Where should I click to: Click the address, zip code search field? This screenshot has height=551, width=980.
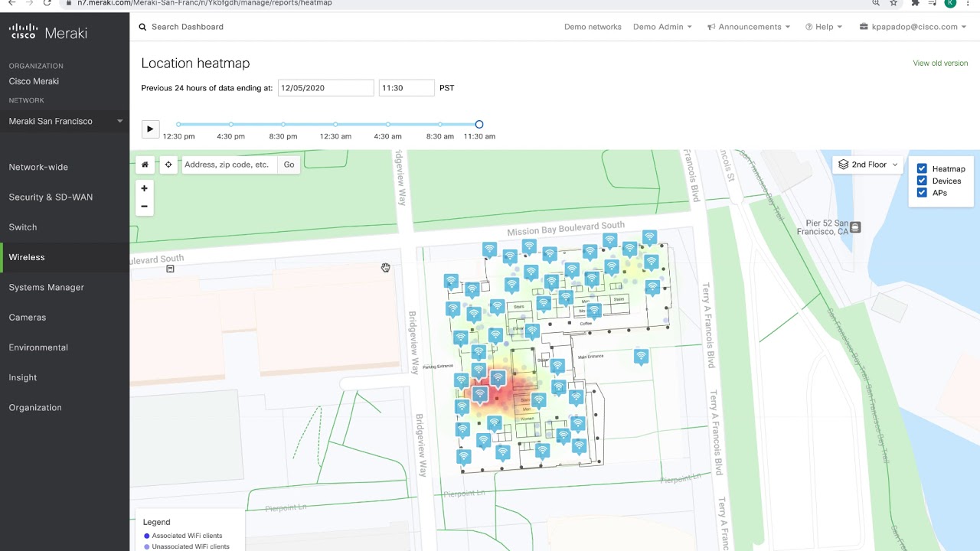point(230,165)
